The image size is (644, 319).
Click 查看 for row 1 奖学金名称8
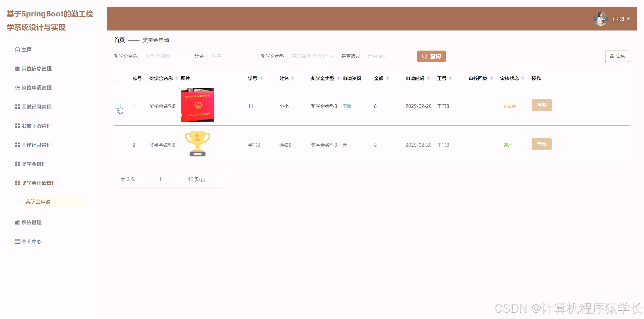(x=542, y=105)
